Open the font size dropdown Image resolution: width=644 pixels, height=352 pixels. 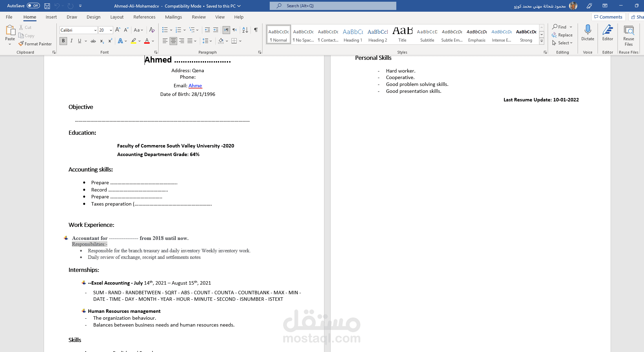[111, 30]
